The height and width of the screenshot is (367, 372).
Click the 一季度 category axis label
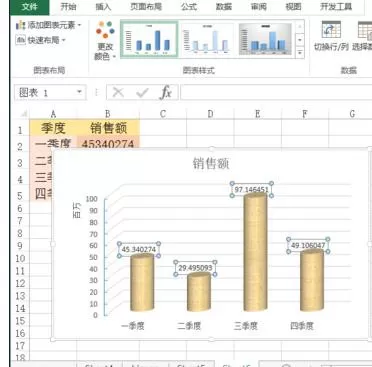coord(133,326)
